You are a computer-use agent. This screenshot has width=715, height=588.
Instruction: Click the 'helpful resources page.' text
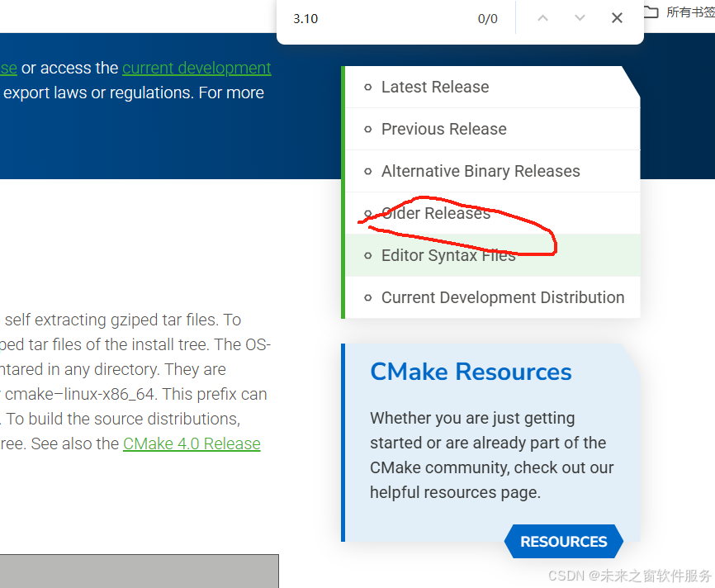coord(455,493)
